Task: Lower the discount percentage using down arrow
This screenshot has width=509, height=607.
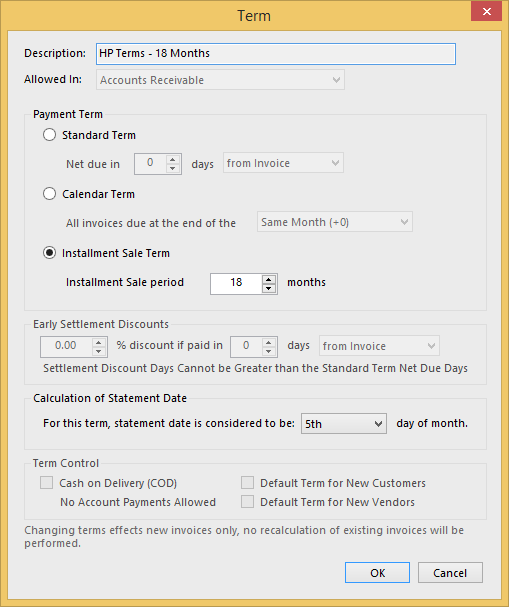Action: [99, 351]
